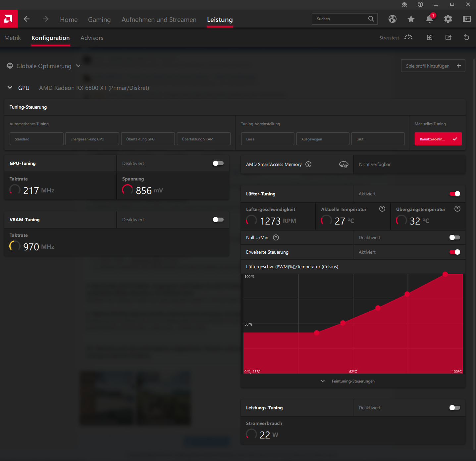Open the settings gear icon
The width and height of the screenshot is (476, 461).
click(448, 19)
